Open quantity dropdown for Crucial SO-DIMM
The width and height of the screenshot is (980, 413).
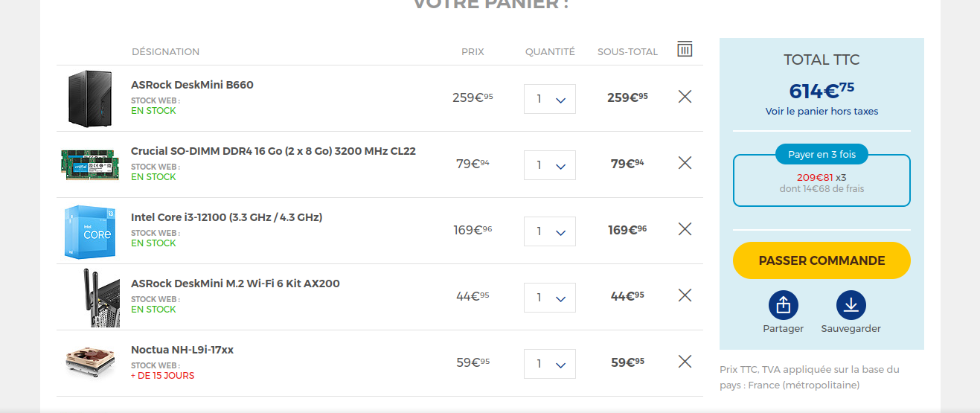tap(550, 165)
